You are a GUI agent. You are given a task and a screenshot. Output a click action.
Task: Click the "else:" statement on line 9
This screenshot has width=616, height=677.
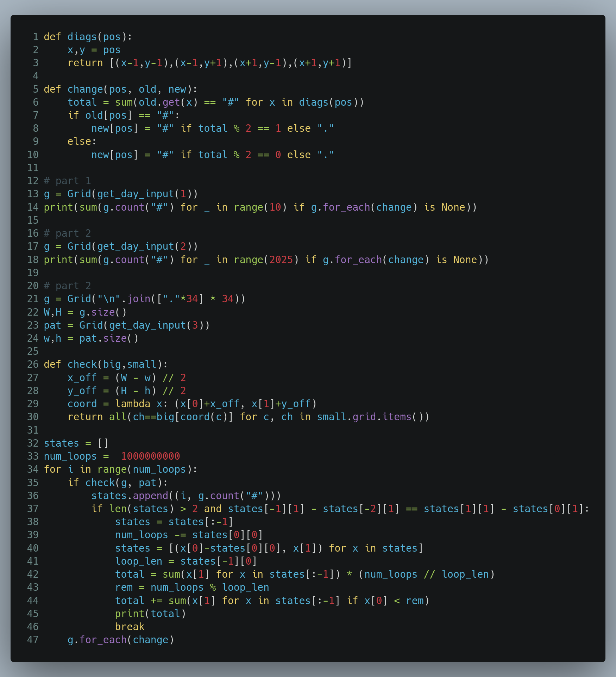(82, 142)
